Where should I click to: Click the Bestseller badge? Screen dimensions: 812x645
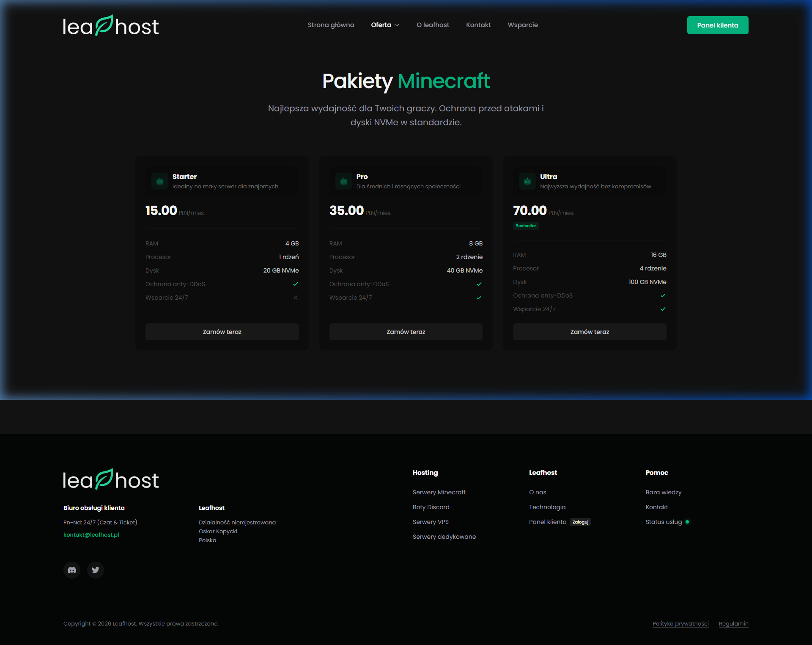pyautogui.click(x=526, y=226)
